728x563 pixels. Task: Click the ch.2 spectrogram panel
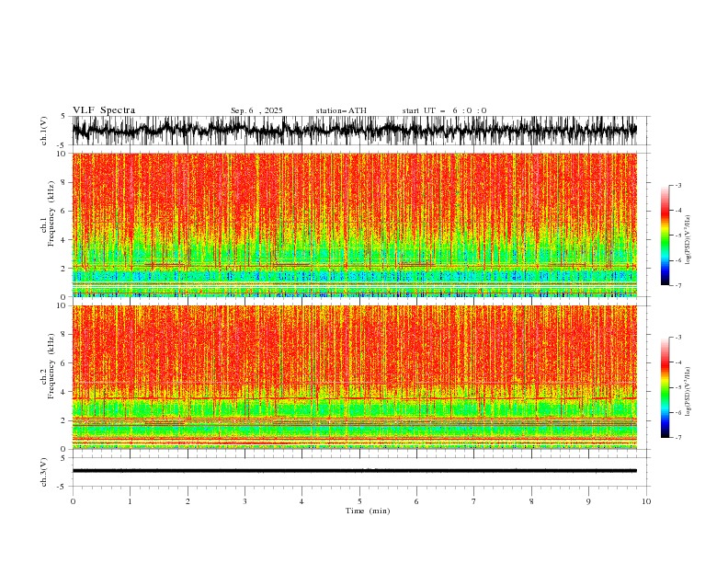click(x=354, y=377)
